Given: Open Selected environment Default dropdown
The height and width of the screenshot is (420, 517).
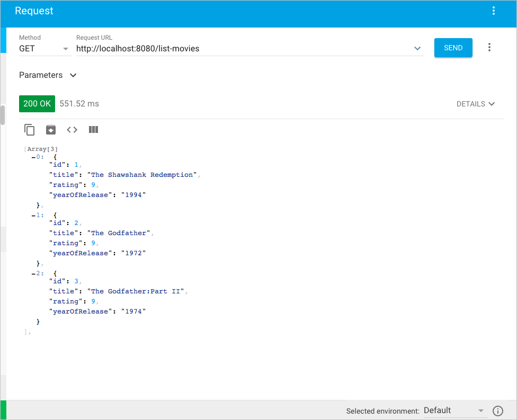Looking at the screenshot, I should 454,410.
